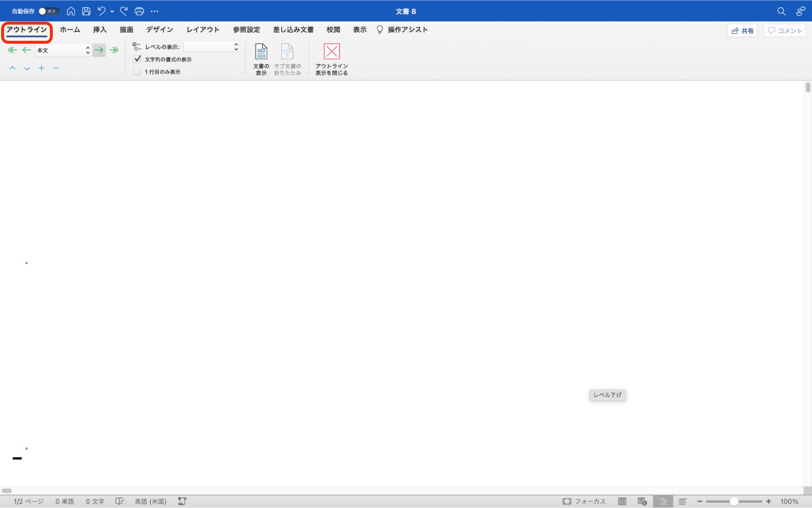
Task: Open the 本文 outline level dropdown
Action: [x=63, y=50]
